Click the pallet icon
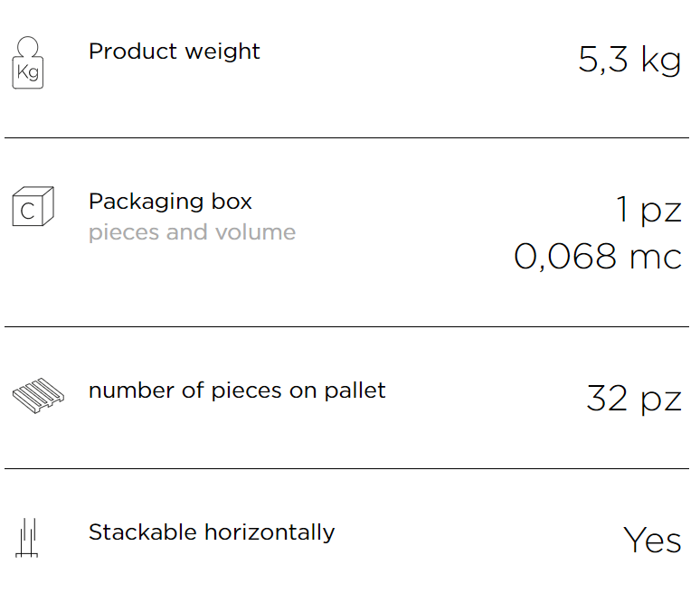This screenshot has height=593, width=700. tap(38, 396)
